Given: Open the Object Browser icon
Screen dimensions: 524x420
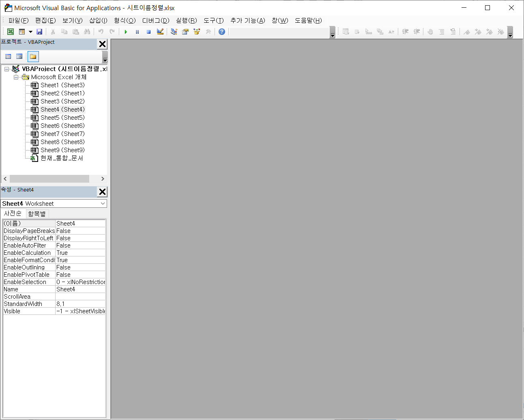Looking at the screenshot, I should pos(197,32).
